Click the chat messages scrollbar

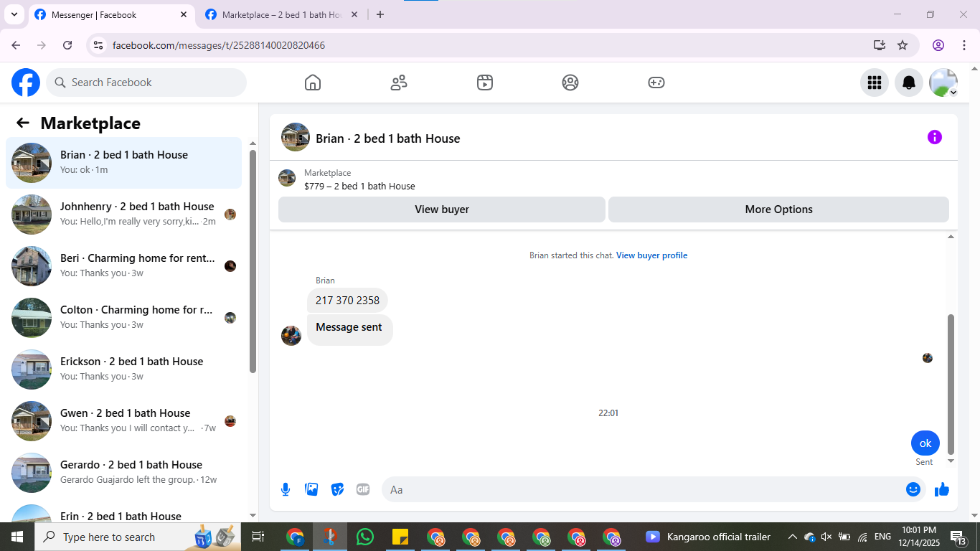pyautogui.click(x=951, y=384)
